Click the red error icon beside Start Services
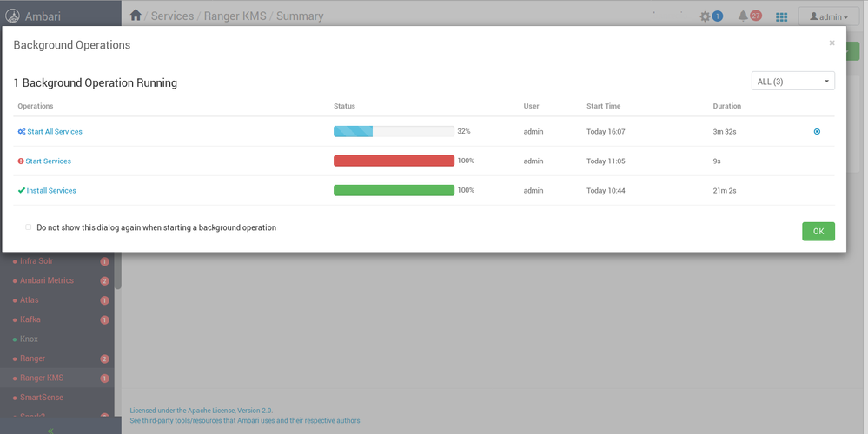The width and height of the screenshot is (868, 434). (x=21, y=161)
